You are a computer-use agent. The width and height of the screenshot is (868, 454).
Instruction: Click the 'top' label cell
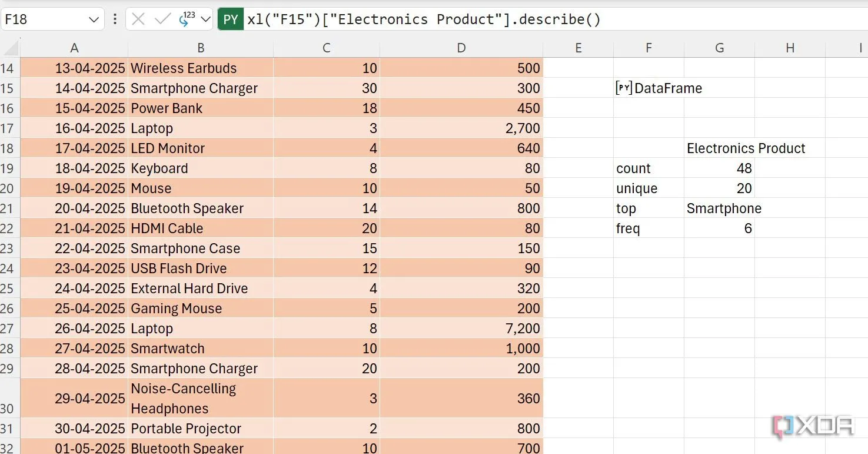(x=648, y=208)
